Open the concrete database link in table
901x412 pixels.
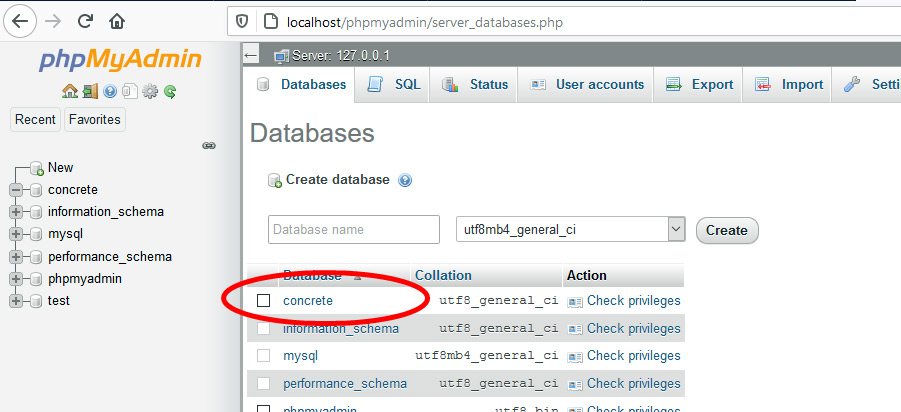click(x=308, y=301)
